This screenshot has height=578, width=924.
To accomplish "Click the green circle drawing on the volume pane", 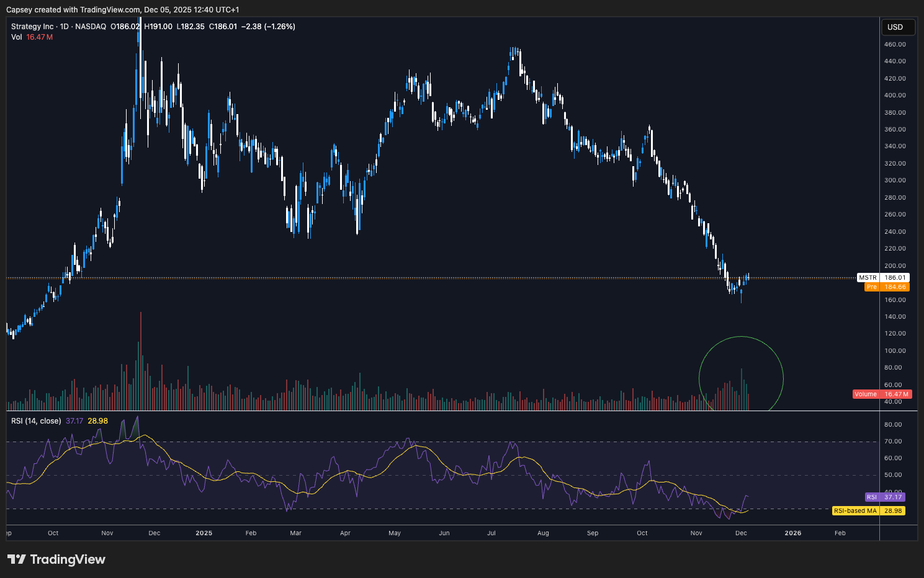I will (741, 373).
